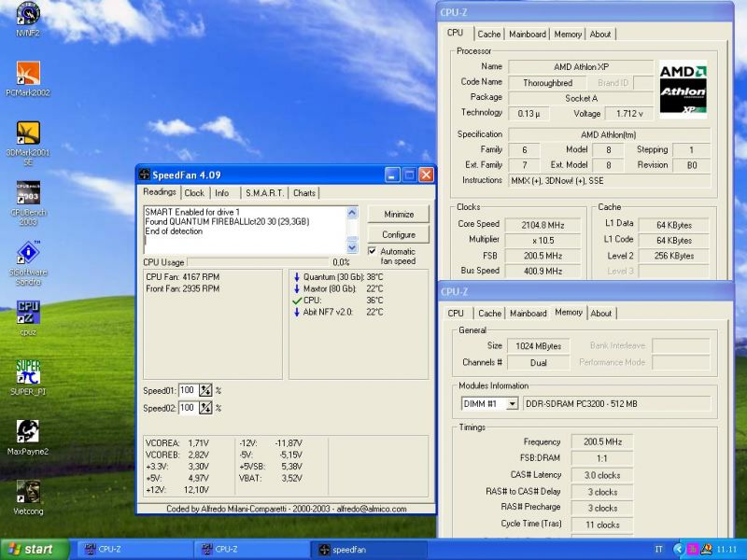Open Memory tab in upper CPU-Z window
The width and height of the screenshot is (747, 560).
point(568,35)
